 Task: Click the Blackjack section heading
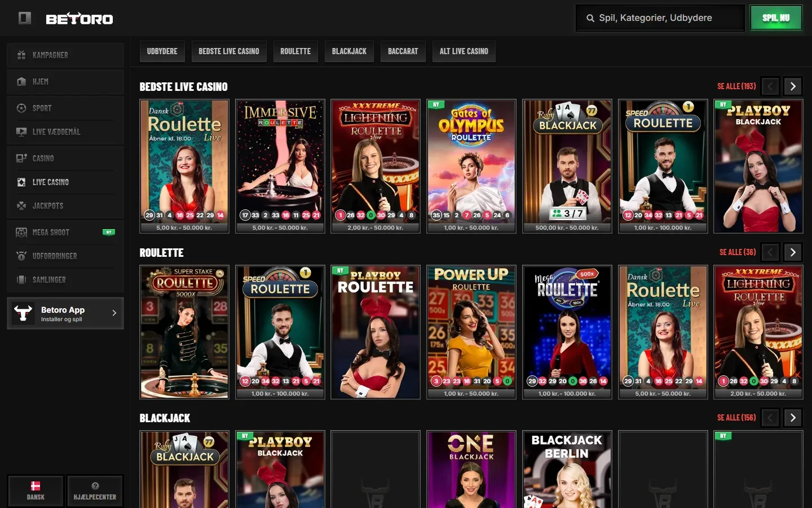165,418
